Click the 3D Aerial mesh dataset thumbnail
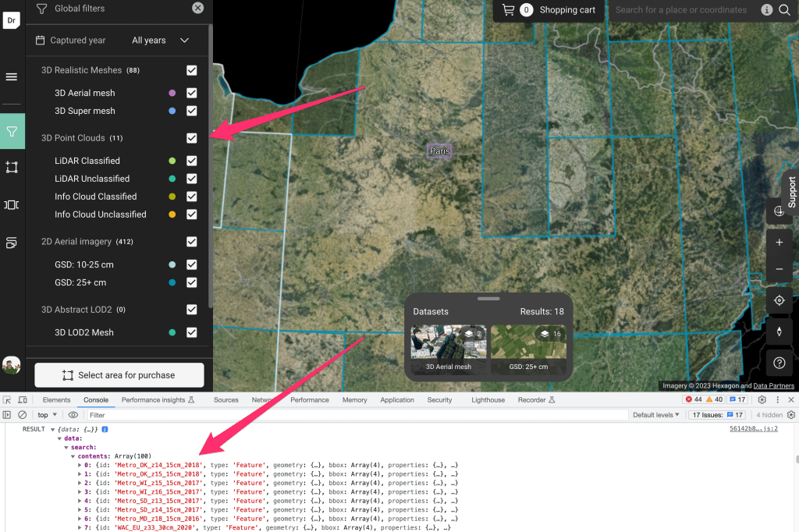The image size is (799, 532). pyautogui.click(x=449, y=348)
